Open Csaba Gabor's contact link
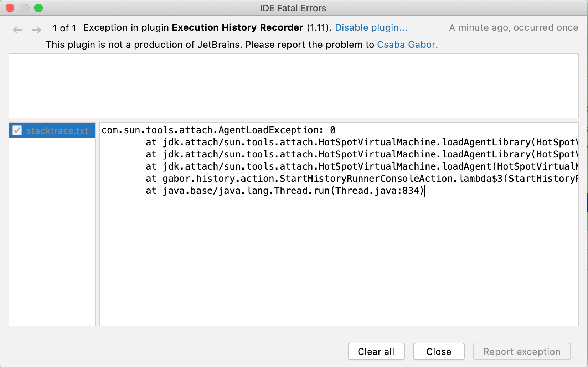 coord(406,45)
